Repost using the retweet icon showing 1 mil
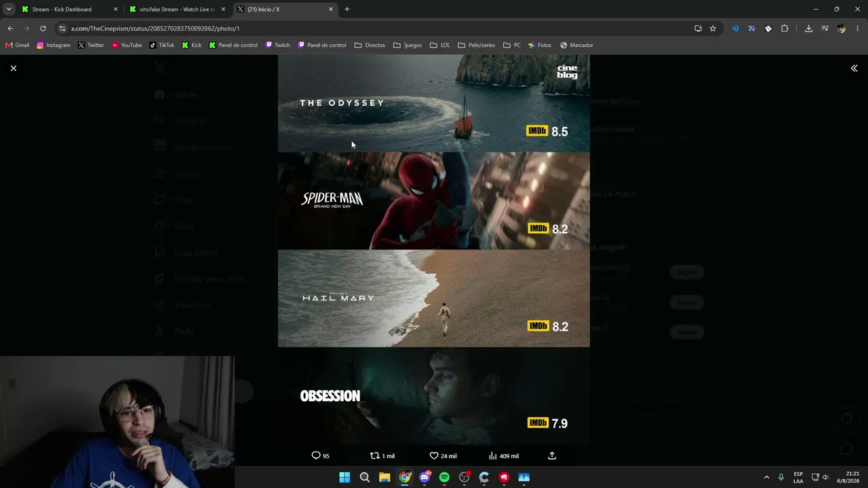868x488 pixels. [382, 455]
